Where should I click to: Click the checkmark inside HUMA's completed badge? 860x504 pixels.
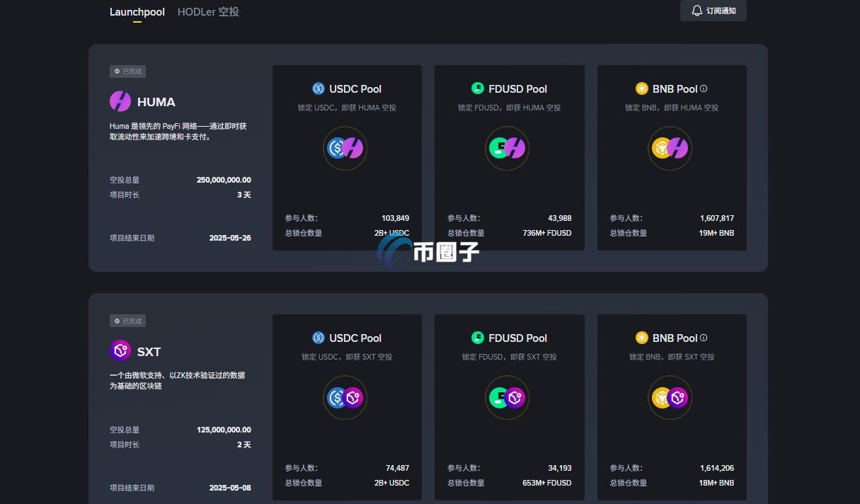117,71
